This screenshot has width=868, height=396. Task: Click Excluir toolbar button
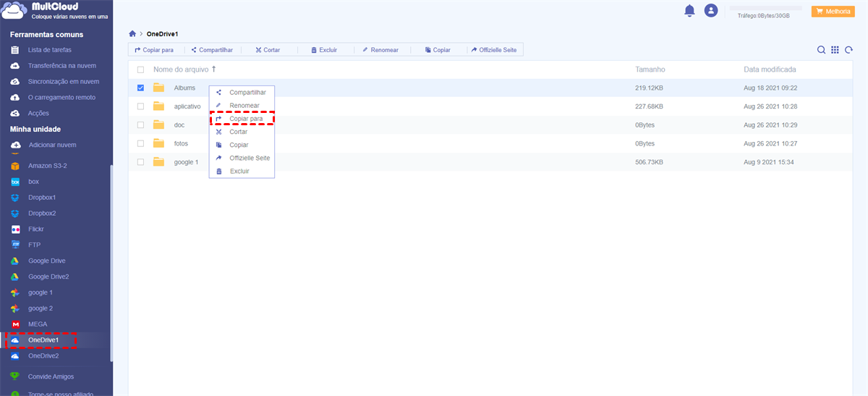(x=324, y=50)
